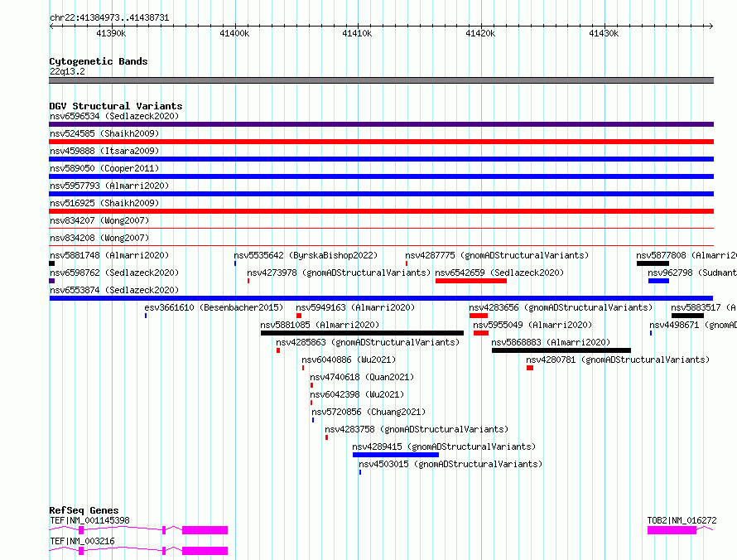Select nsv5957793 (Almarri2020) label
Screen dimensions: 737x560
pos(109,186)
